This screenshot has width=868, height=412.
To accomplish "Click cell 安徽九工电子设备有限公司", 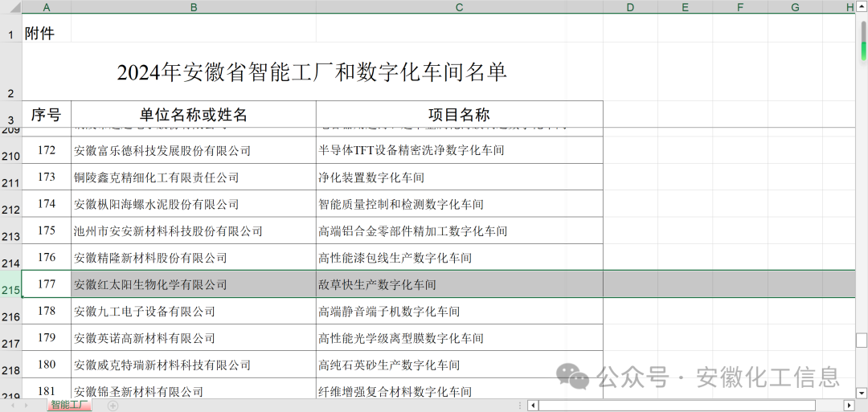I will [x=194, y=311].
